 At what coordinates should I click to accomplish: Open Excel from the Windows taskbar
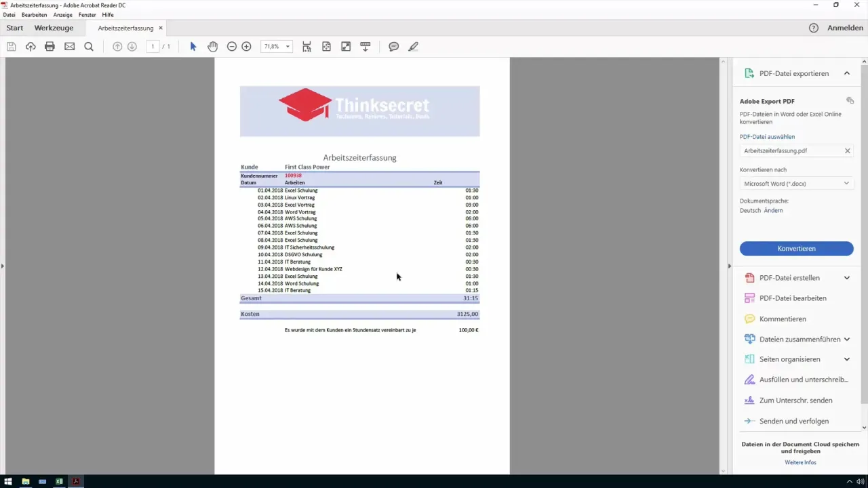tap(59, 482)
